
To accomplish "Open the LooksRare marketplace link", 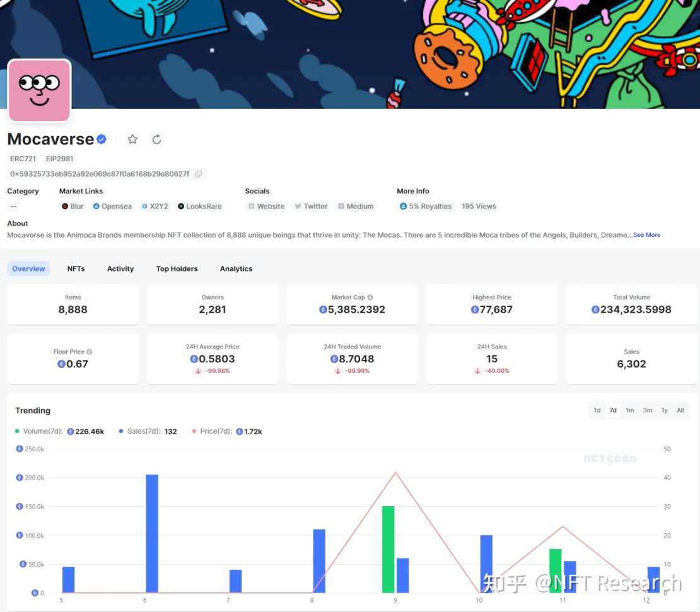I will point(200,206).
